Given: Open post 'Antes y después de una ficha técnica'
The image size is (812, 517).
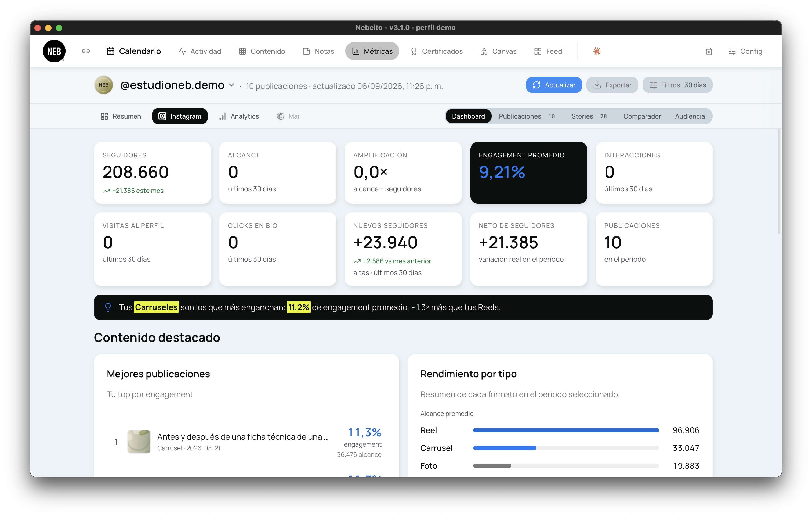Looking at the screenshot, I should pyautogui.click(x=243, y=437).
